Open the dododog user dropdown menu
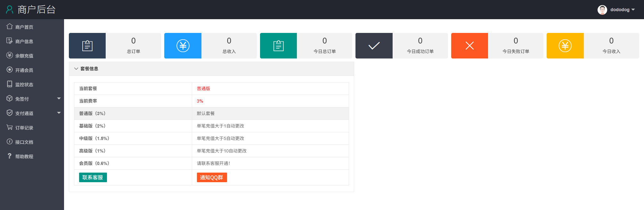This screenshot has height=210, width=644. (622, 10)
